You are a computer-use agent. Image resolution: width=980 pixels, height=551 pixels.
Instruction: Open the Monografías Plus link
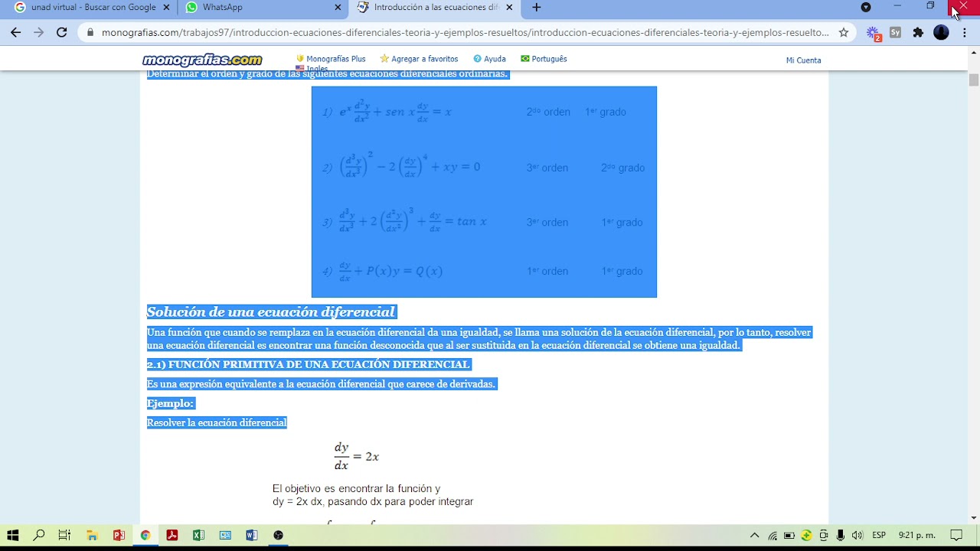(x=331, y=59)
